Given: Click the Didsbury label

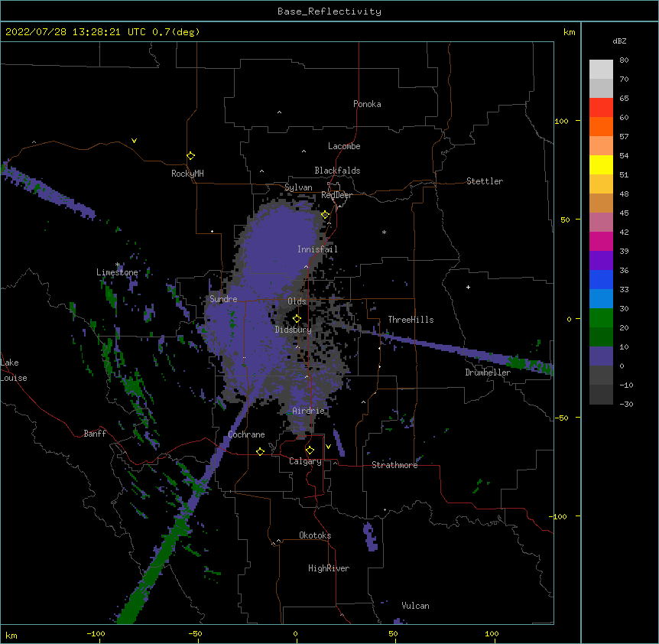Looking at the screenshot, I should pos(294,330).
